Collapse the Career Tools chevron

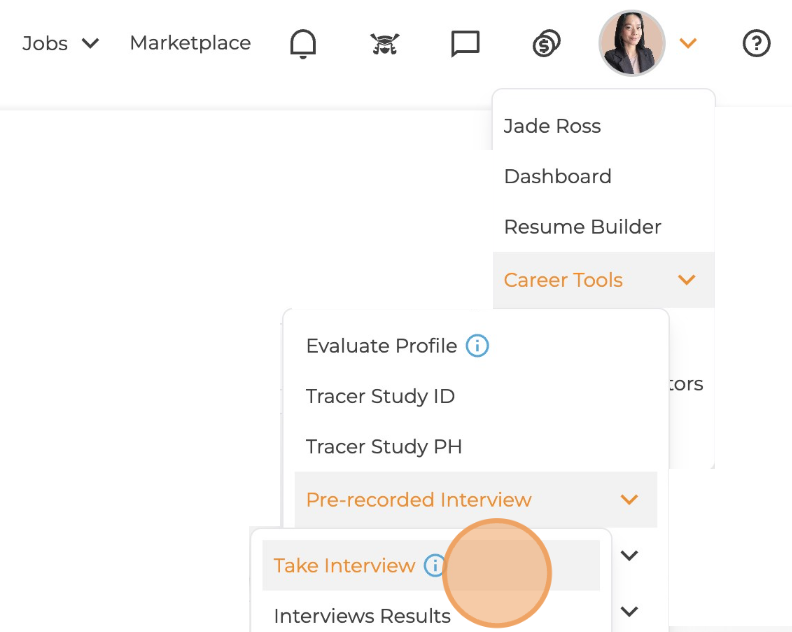click(686, 280)
